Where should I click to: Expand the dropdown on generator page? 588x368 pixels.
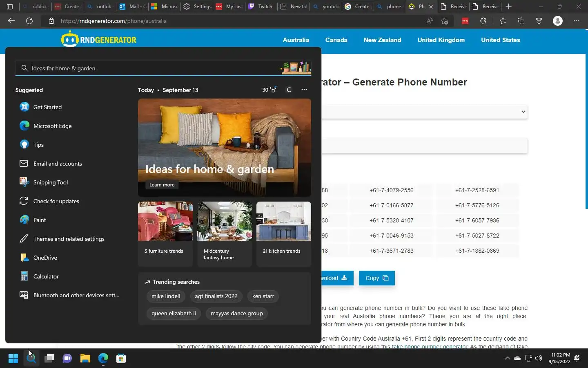(523, 112)
